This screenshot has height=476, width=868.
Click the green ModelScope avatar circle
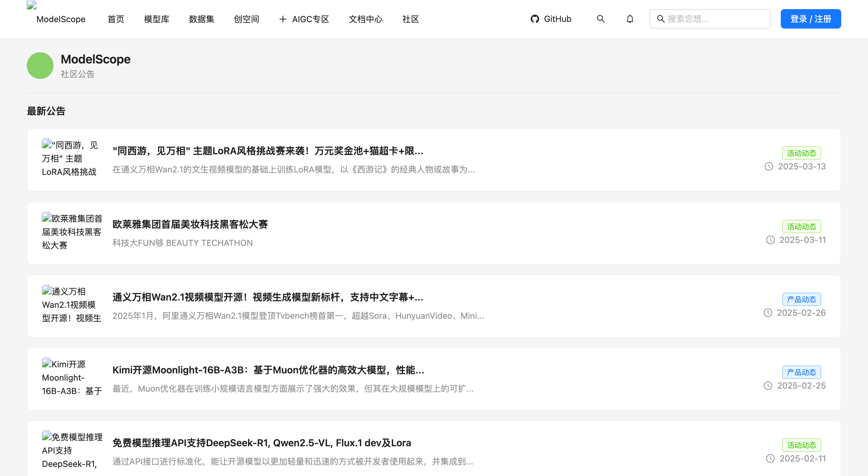[x=40, y=66]
